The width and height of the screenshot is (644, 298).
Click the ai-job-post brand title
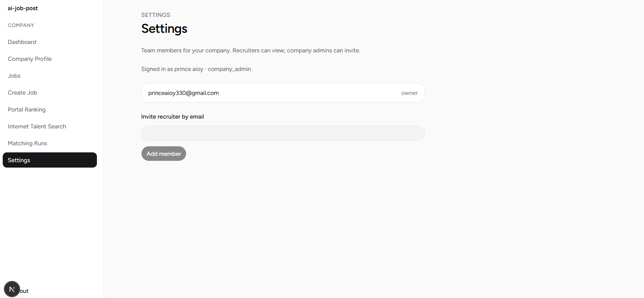(23, 8)
